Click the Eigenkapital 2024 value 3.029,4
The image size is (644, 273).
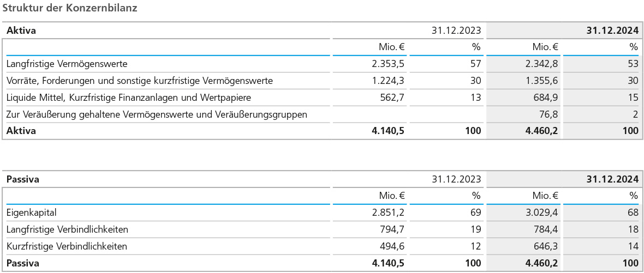[541, 213]
